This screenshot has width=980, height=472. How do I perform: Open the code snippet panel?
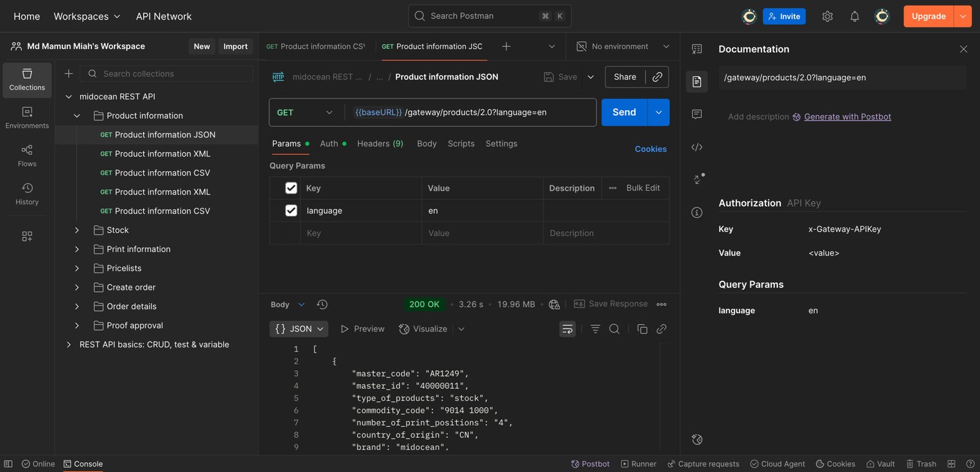tap(696, 147)
